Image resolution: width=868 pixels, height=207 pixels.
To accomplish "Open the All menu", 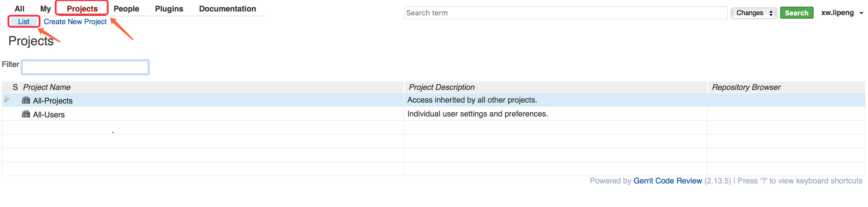I will [20, 9].
